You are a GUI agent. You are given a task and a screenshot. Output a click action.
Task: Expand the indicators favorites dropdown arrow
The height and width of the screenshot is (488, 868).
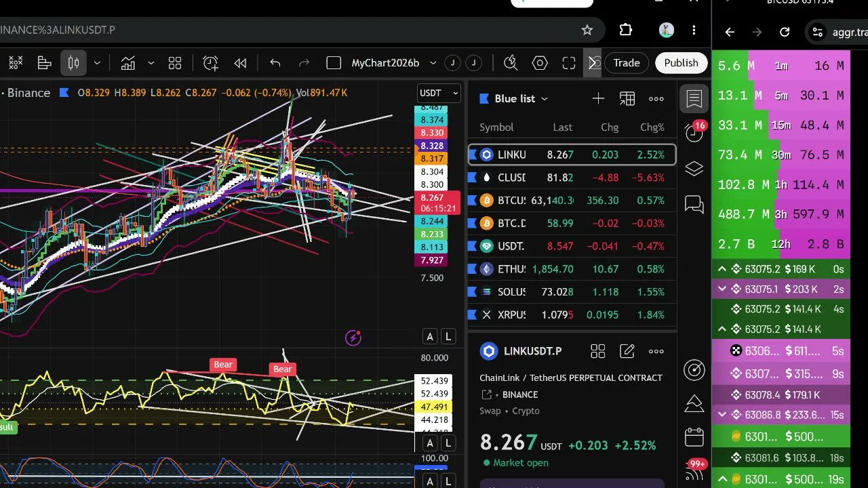(151, 63)
